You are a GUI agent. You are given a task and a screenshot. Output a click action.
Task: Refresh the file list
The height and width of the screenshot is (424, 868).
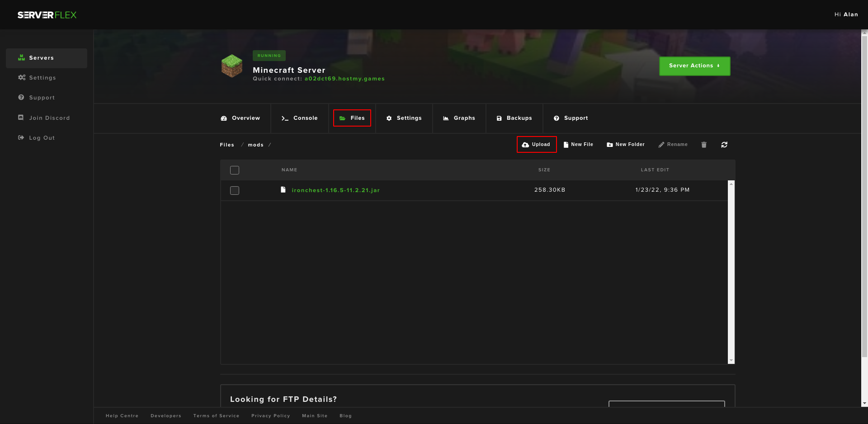point(724,145)
